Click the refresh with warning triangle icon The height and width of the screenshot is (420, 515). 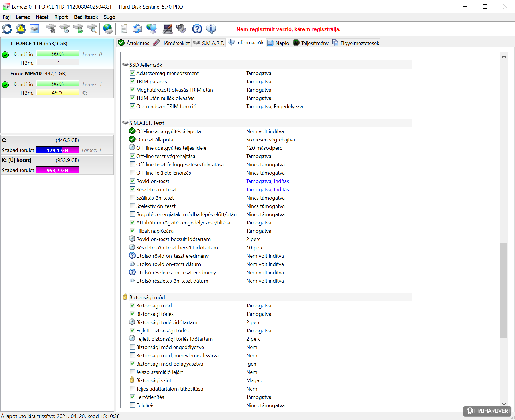[x=21, y=29]
